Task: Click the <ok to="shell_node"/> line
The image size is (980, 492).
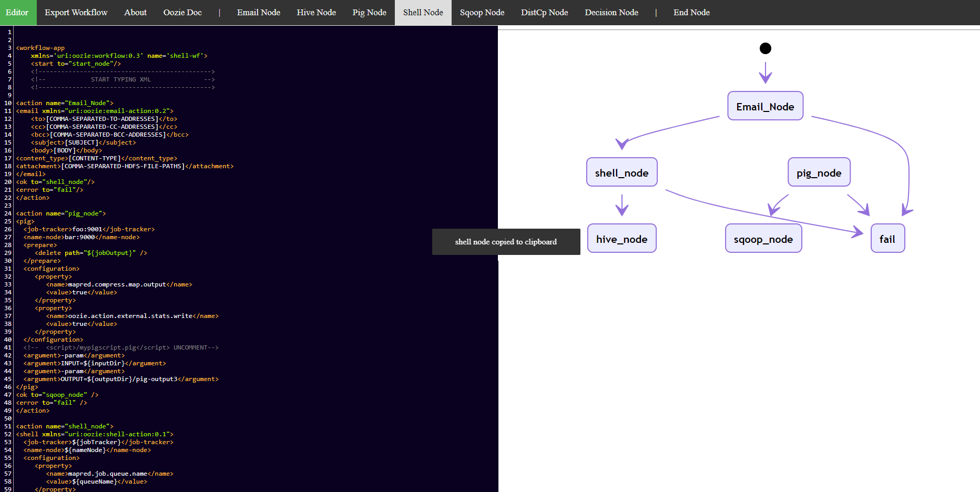Action: [55, 182]
